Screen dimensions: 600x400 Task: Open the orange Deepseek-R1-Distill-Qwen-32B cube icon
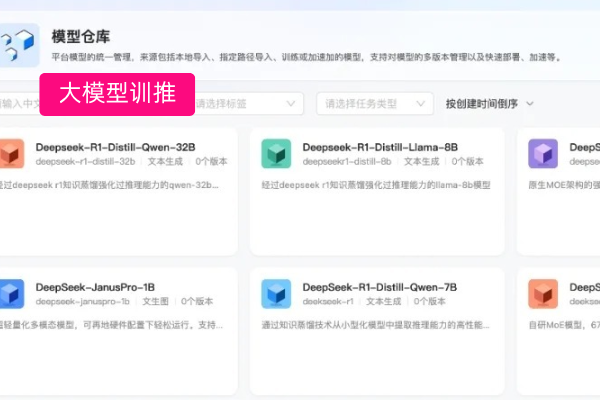point(11,153)
